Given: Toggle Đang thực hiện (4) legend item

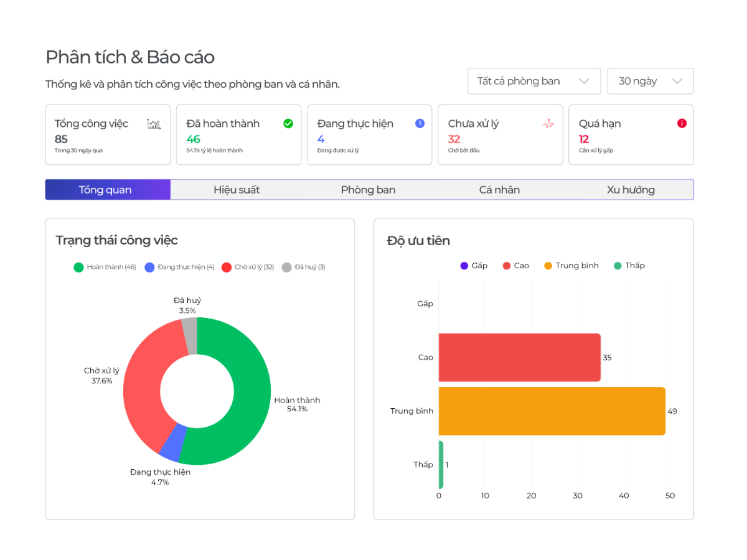Looking at the screenshot, I should (179, 267).
